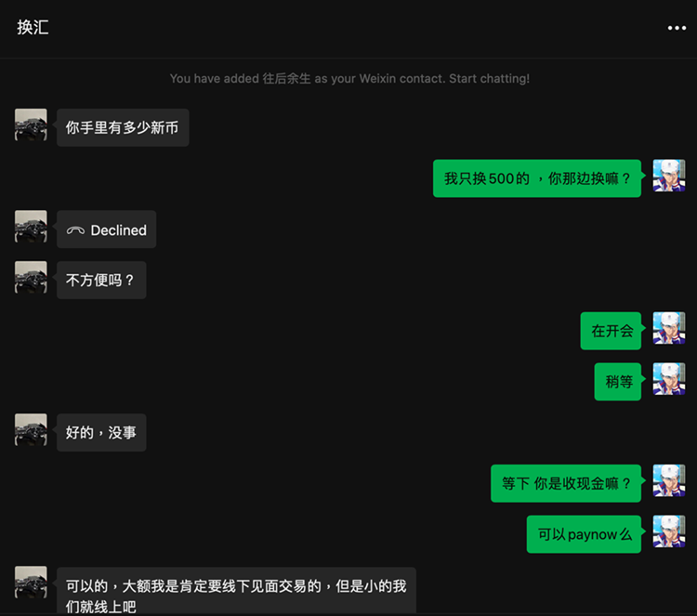This screenshot has width=697, height=616.
Task: Select the message starting with 可以的，大额
Action: [x=235, y=594]
